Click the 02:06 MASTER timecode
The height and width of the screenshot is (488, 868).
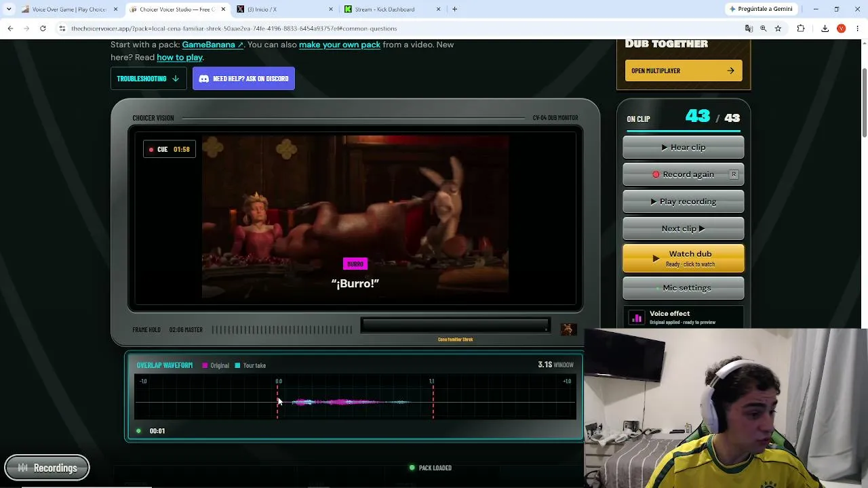click(x=186, y=330)
